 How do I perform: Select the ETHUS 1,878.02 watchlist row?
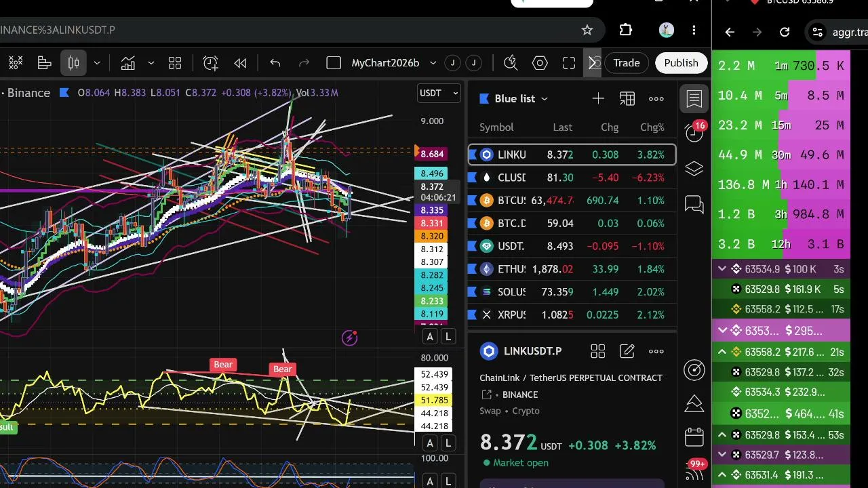572,269
